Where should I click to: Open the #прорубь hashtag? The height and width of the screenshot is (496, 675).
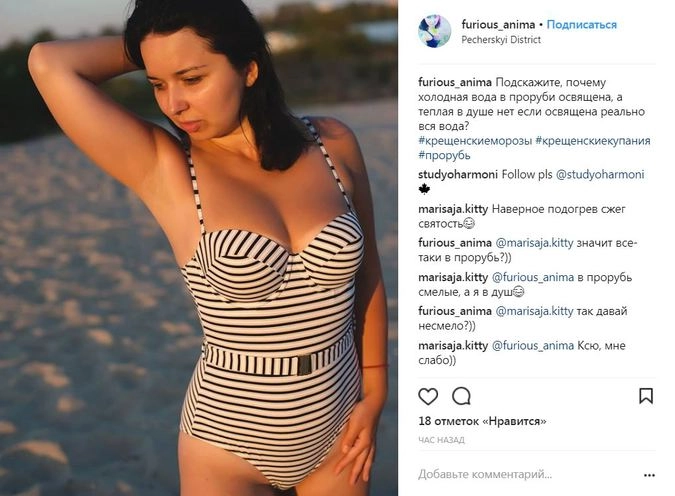click(x=444, y=155)
